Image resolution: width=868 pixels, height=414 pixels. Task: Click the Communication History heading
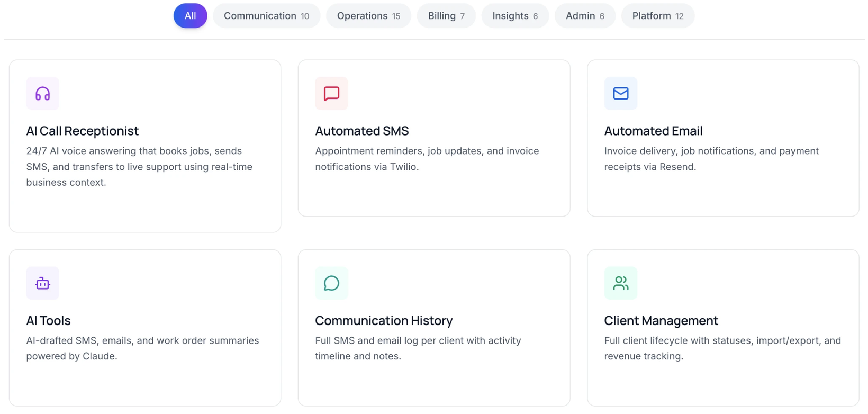pyautogui.click(x=384, y=320)
